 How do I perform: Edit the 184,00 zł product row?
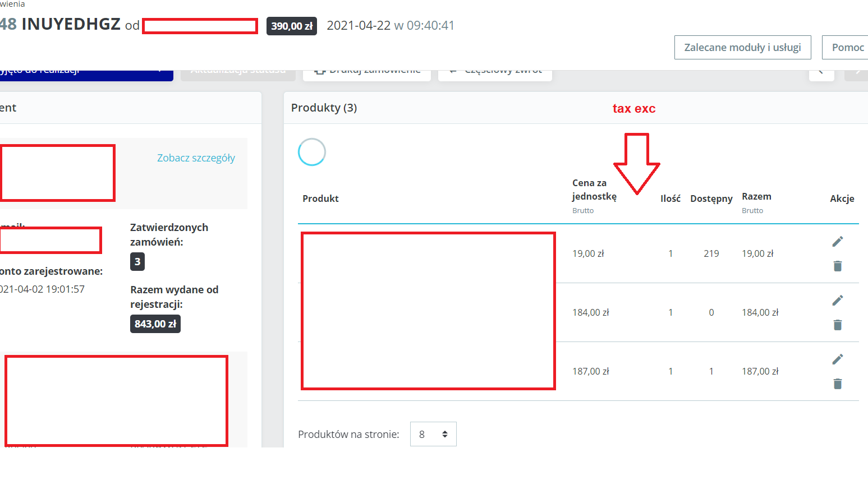(838, 301)
